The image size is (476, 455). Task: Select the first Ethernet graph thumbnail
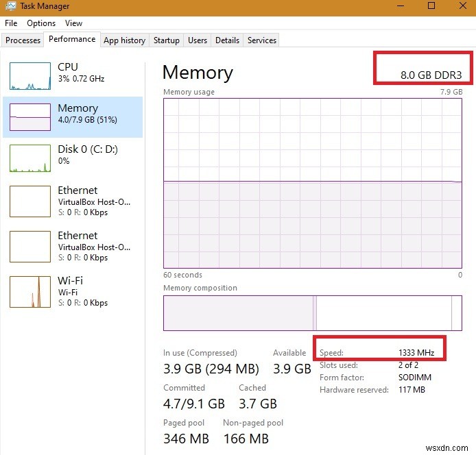(30, 201)
